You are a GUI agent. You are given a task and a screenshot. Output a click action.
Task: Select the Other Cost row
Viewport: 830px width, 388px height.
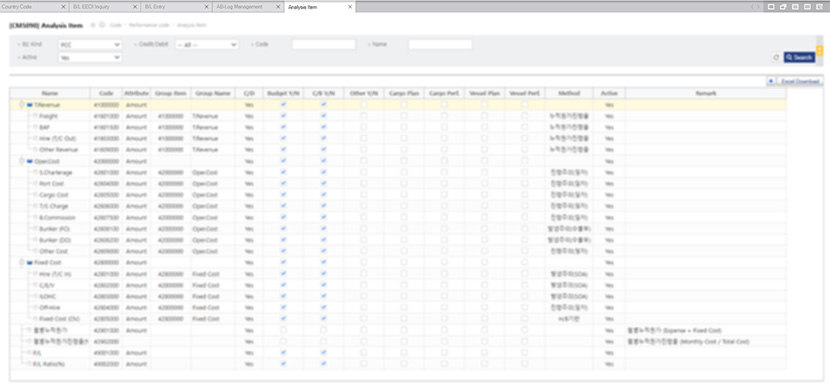tap(398, 251)
